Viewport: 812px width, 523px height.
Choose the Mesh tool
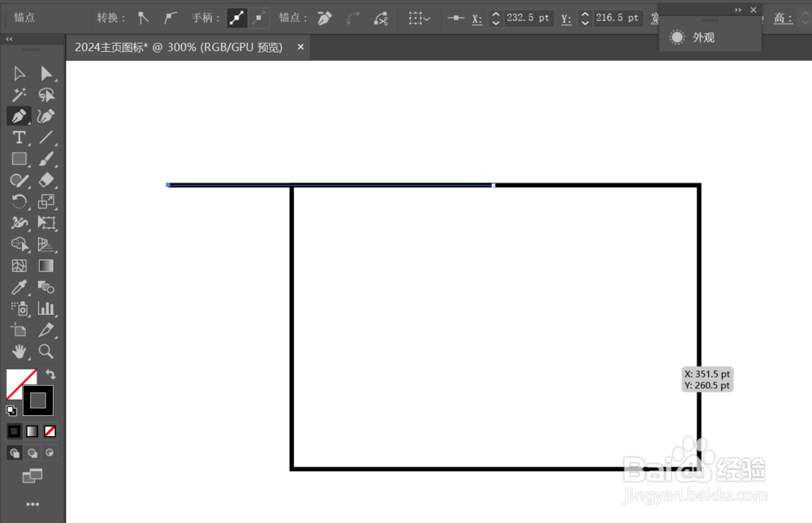pyautogui.click(x=19, y=266)
